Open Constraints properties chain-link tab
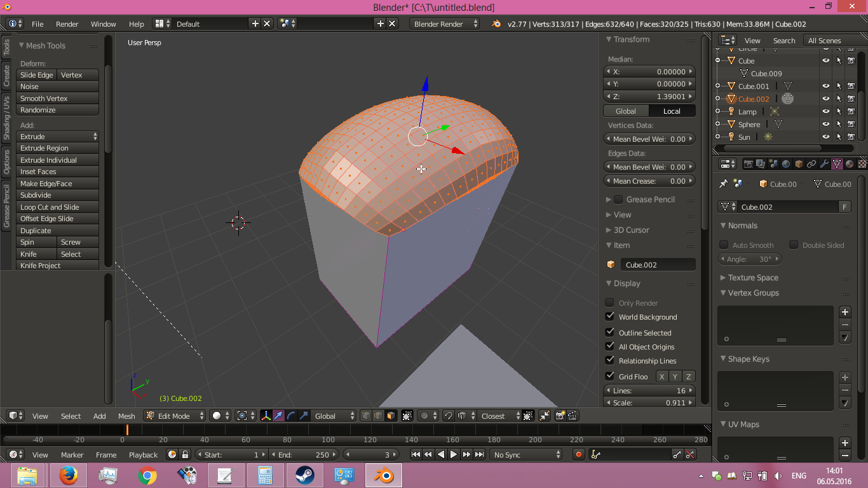This screenshot has height=488, width=868. pos(811,164)
